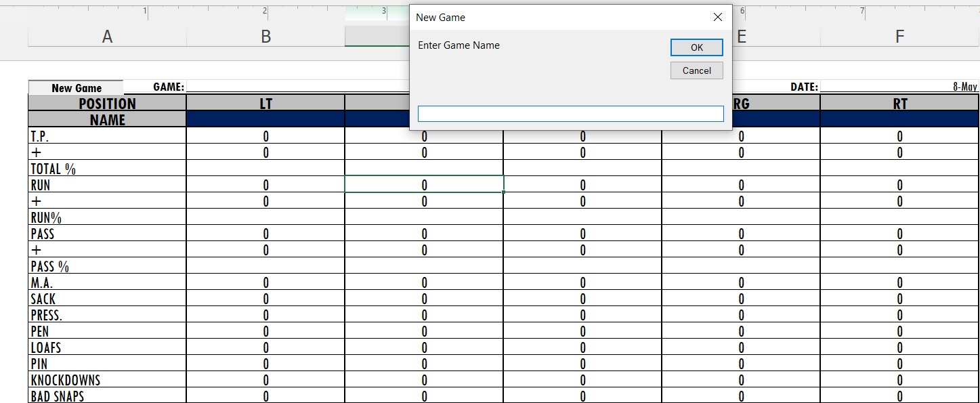Select column F header
The image size is (980, 403).
coord(899,37)
